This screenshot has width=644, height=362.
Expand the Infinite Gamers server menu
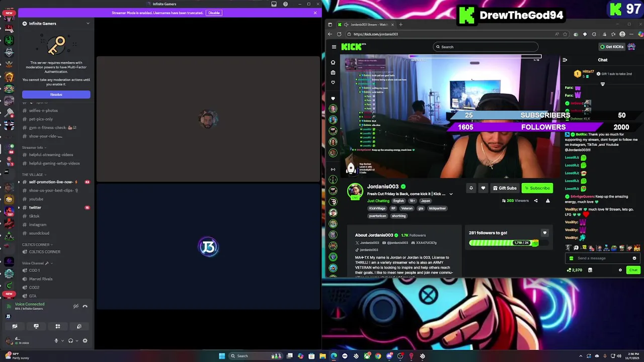88,24
